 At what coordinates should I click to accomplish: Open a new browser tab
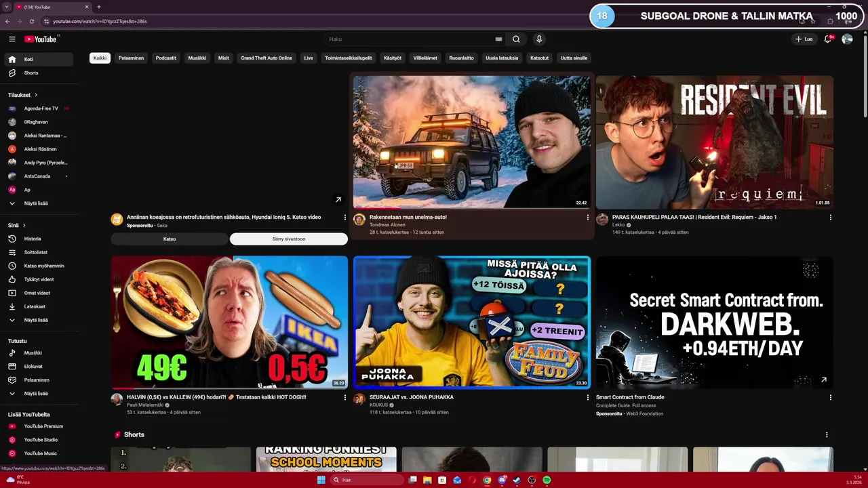[99, 7]
